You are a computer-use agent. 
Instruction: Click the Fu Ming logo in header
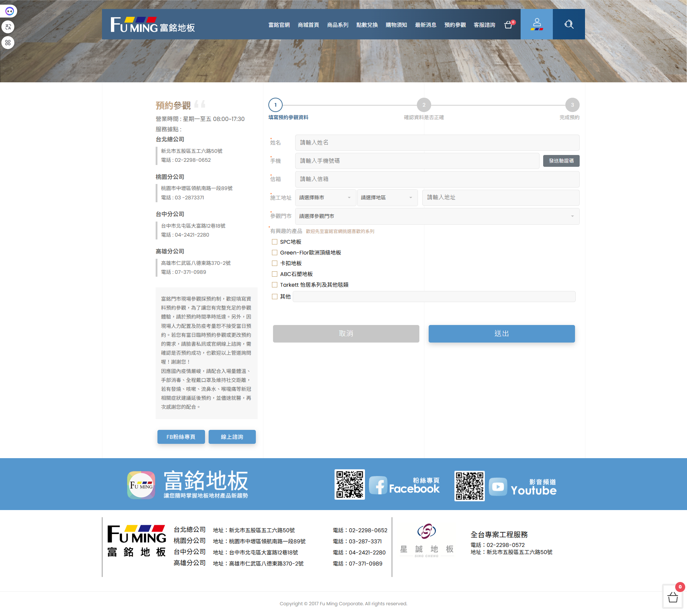pyautogui.click(x=153, y=25)
